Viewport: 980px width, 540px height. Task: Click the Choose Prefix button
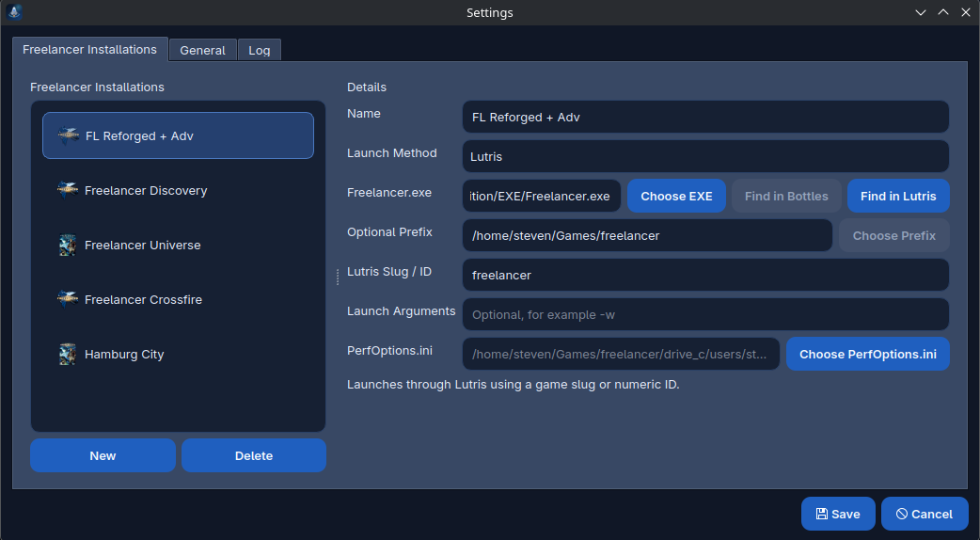point(893,235)
